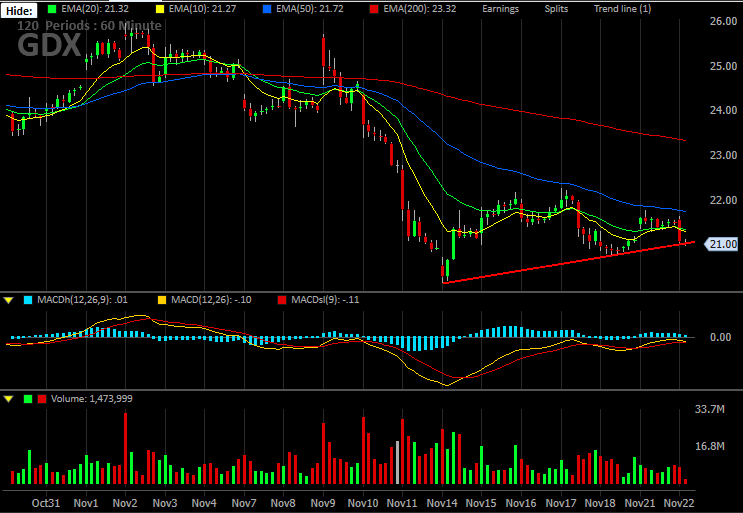Viewport: 743px width, 513px height.
Task: Click the Nov18 date label
Action: 600,503
